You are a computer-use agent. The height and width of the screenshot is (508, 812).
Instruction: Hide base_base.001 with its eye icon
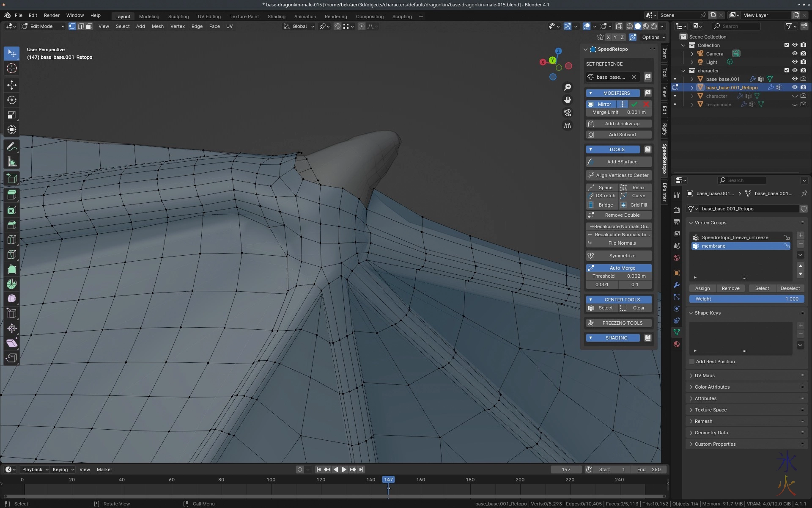click(795, 79)
